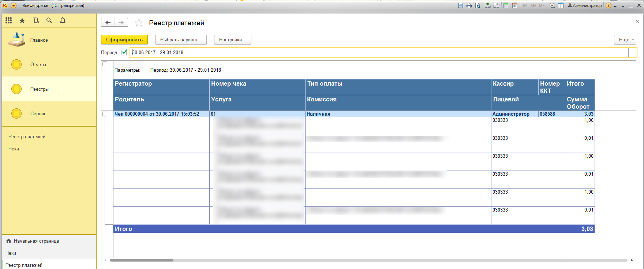Click the Save diskette icon in title bar
This screenshot has height=269, width=644.
461,5
